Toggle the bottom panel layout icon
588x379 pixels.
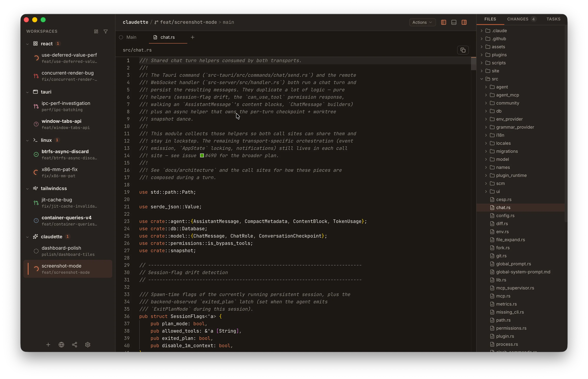[454, 22]
